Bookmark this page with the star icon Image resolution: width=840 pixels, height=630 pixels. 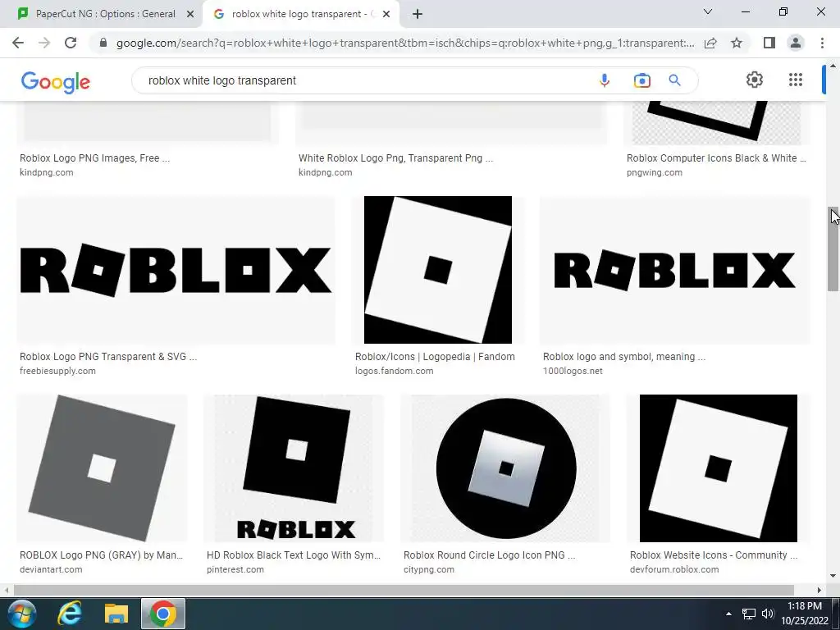click(x=737, y=43)
